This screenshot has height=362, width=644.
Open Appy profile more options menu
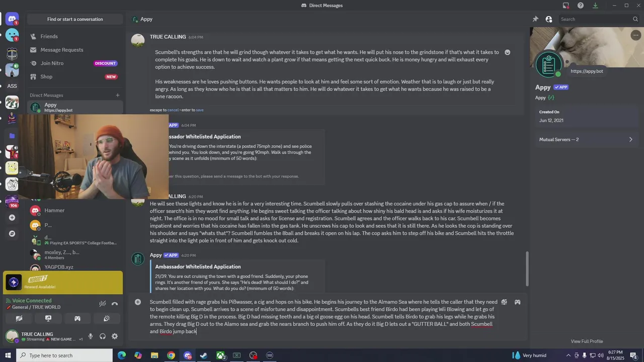[635, 35]
